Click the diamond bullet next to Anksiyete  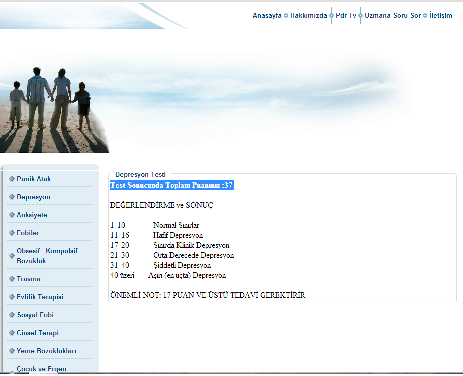pos(12,215)
